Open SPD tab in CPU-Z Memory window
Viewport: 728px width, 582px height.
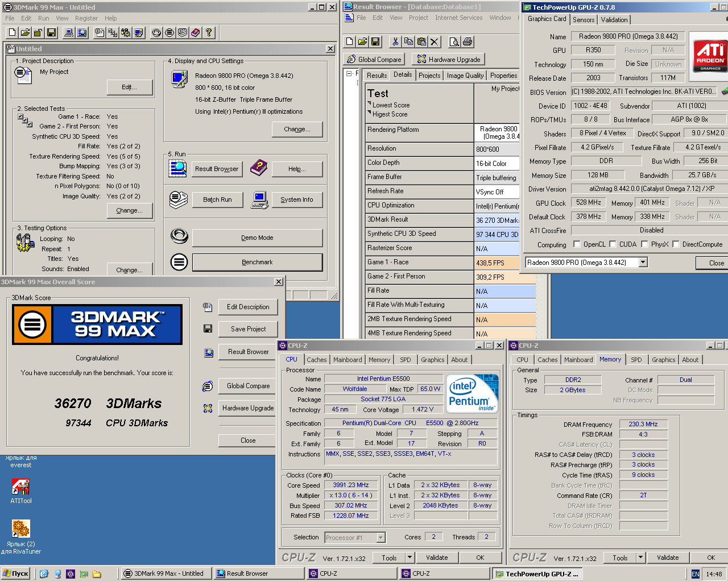tap(636, 360)
